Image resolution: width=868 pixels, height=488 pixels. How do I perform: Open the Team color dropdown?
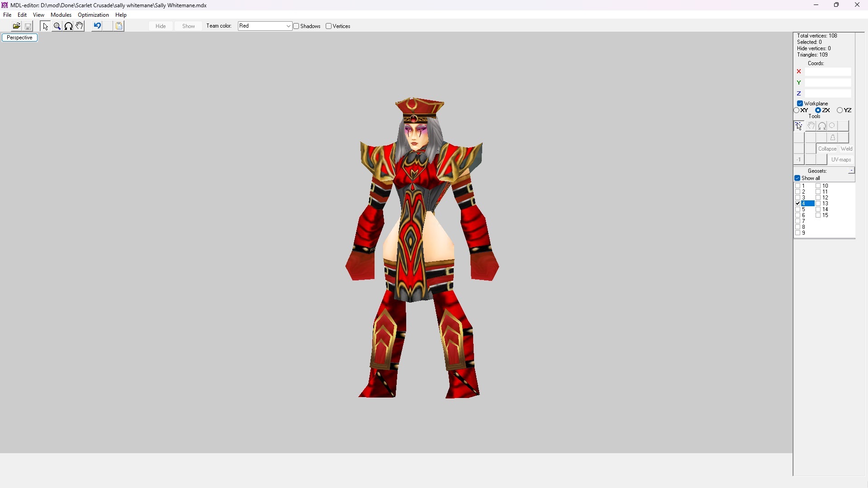click(265, 26)
